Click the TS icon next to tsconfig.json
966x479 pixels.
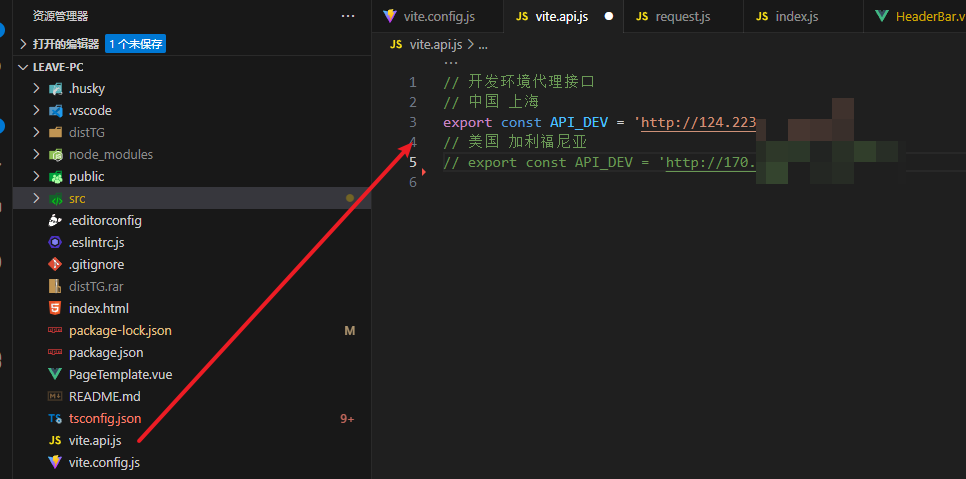pyautogui.click(x=54, y=418)
